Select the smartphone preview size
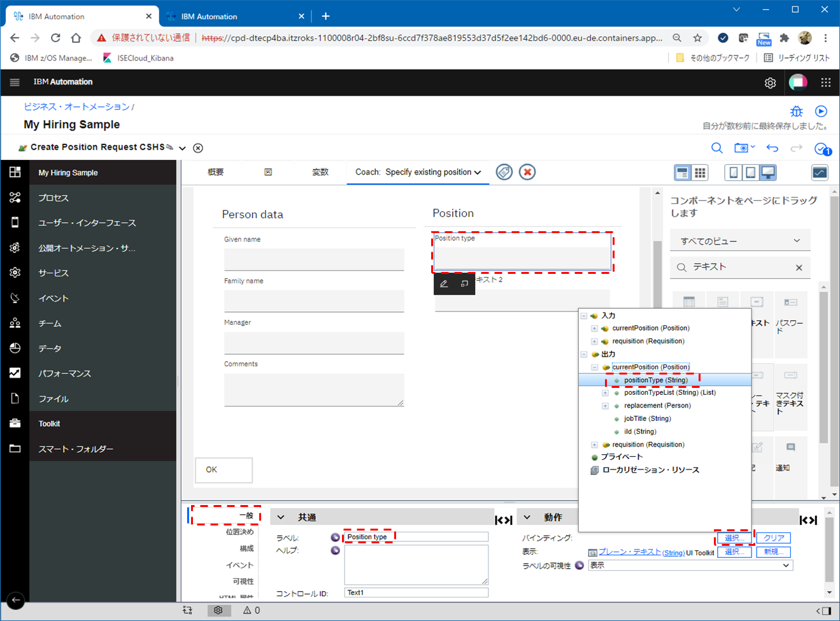The image size is (840, 621). (733, 173)
